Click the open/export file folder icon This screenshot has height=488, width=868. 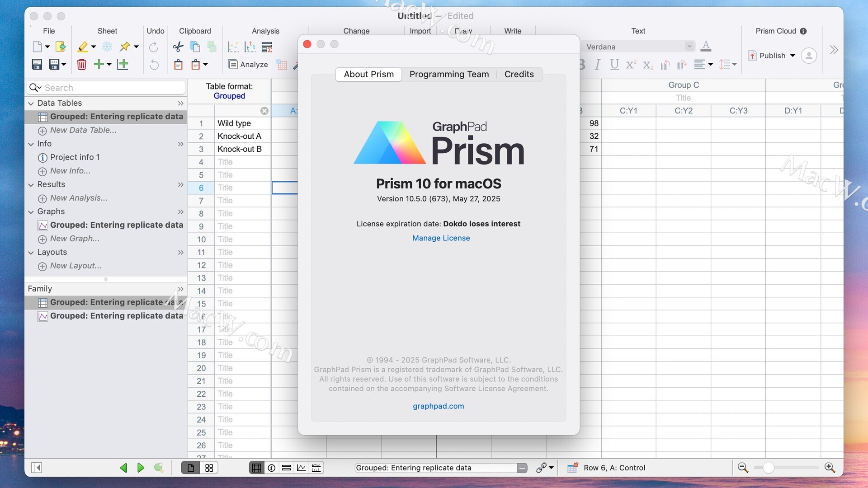(60, 47)
